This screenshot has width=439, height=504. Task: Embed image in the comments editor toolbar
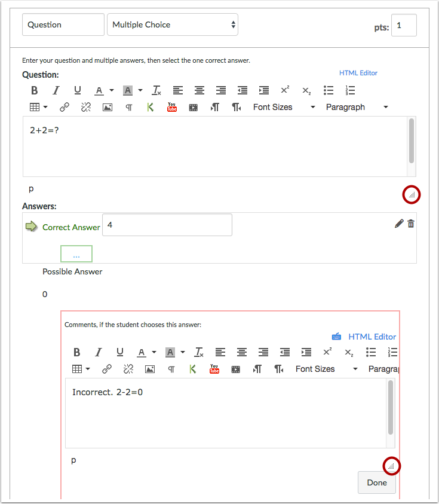pos(150,369)
